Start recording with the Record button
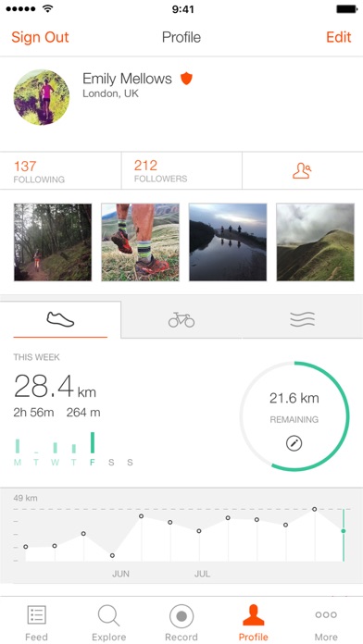The width and height of the screenshot is (363, 644). (181, 622)
